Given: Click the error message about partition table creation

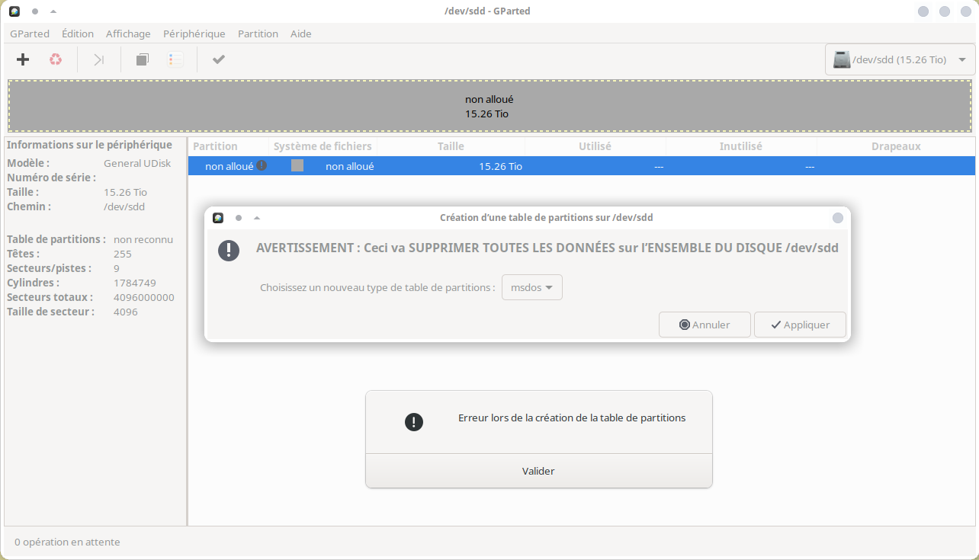Looking at the screenshot, I should (572, 418).
